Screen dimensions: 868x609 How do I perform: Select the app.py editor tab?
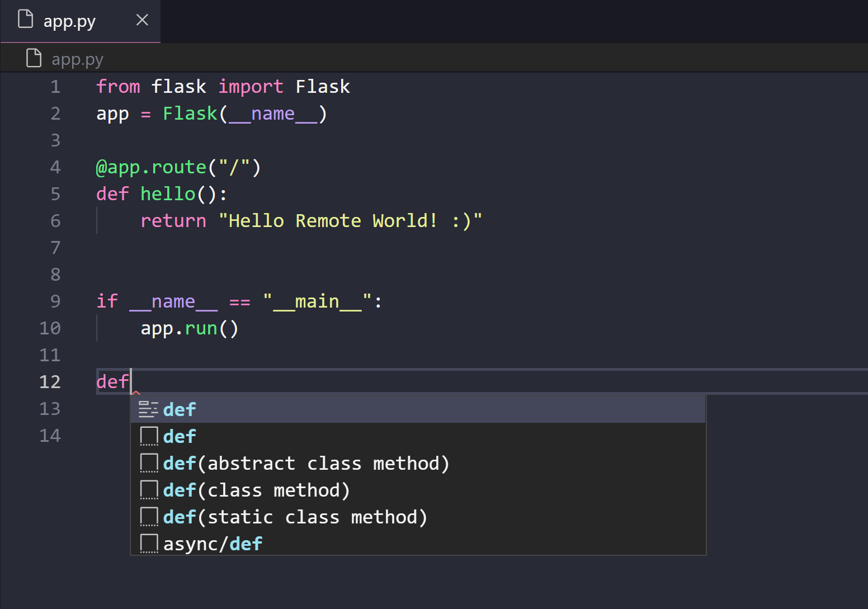[x=70, y=21]
